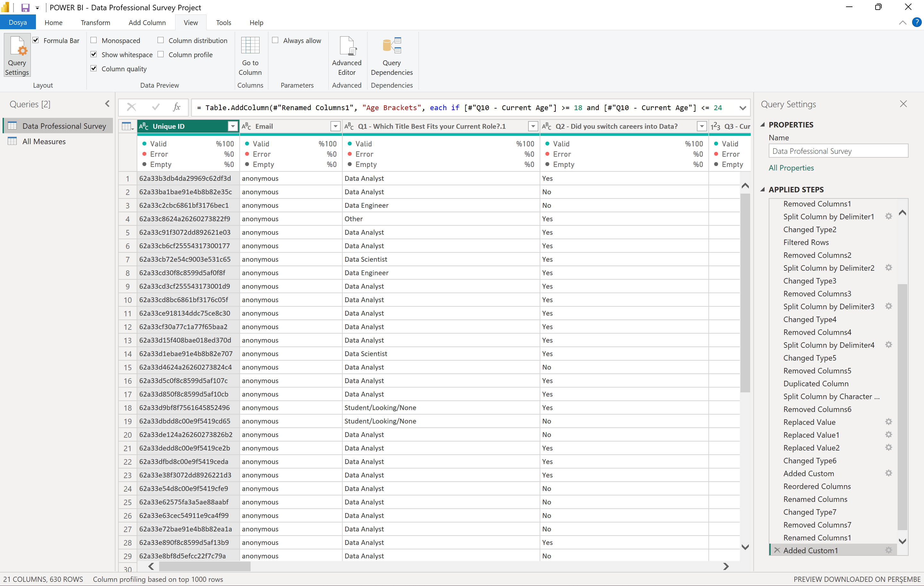Cancel formula edit with X icon

(x=132, y=107)
